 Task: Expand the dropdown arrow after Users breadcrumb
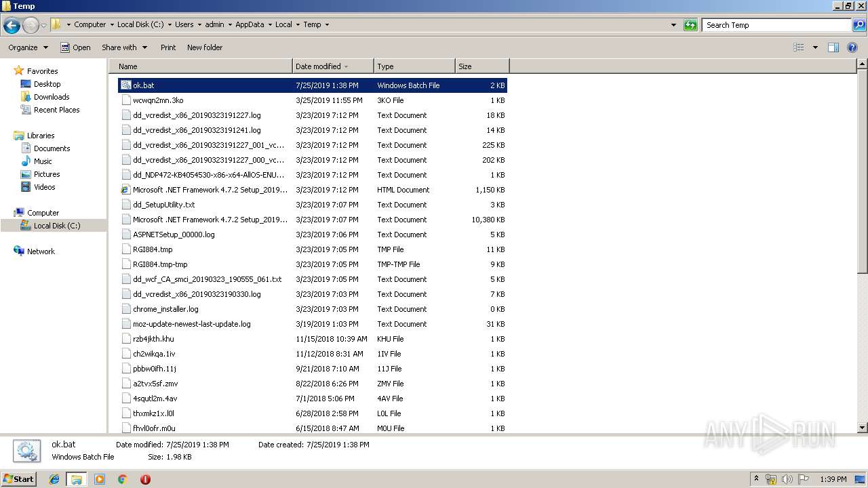point(199,24)
